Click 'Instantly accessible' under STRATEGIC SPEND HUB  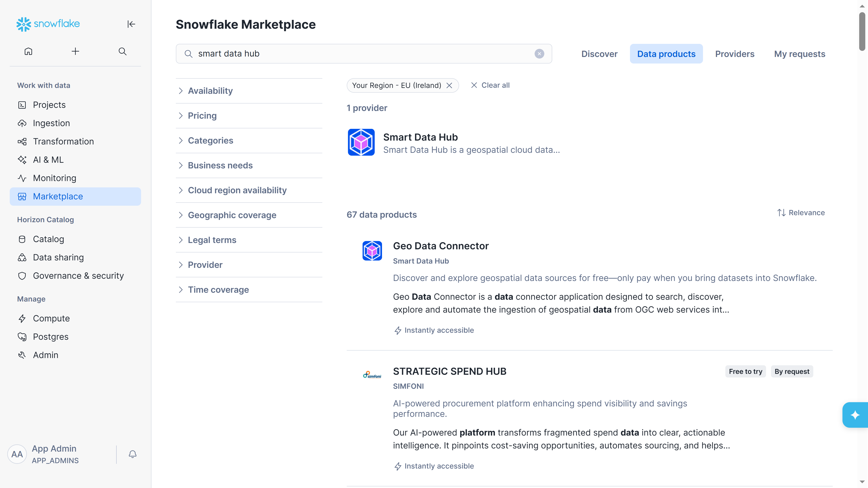pos(434,466)
